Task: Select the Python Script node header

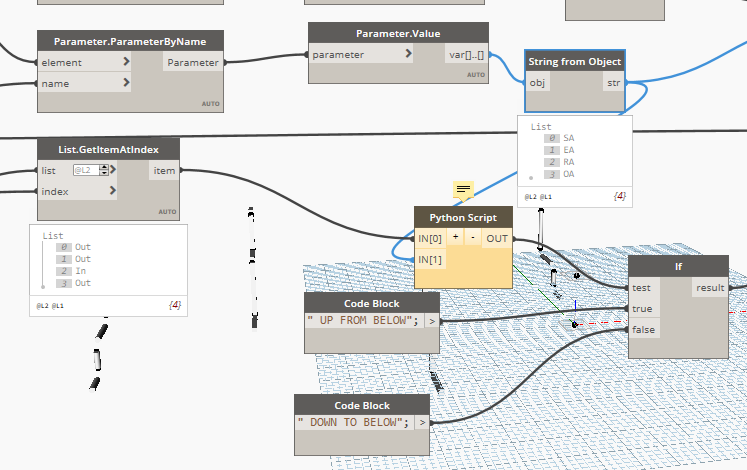Action: click(x=463, y=218)
